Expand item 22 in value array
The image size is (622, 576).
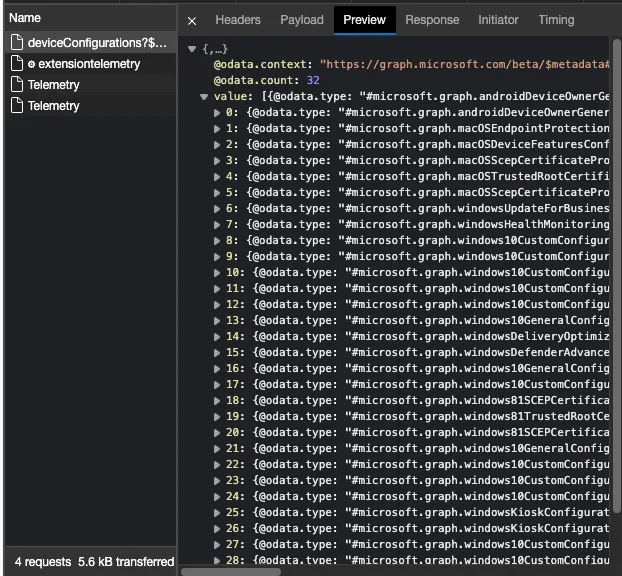(x=217, y=465)
